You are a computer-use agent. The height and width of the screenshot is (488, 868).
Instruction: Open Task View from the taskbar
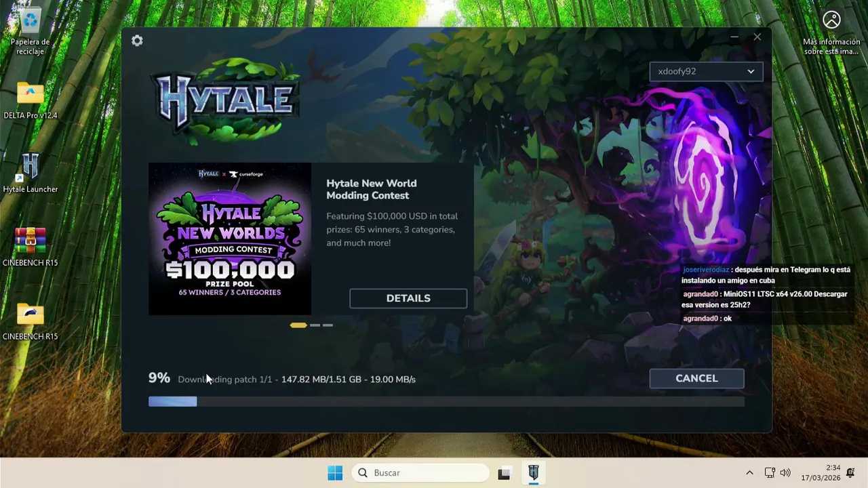click(x=504, y=473)
